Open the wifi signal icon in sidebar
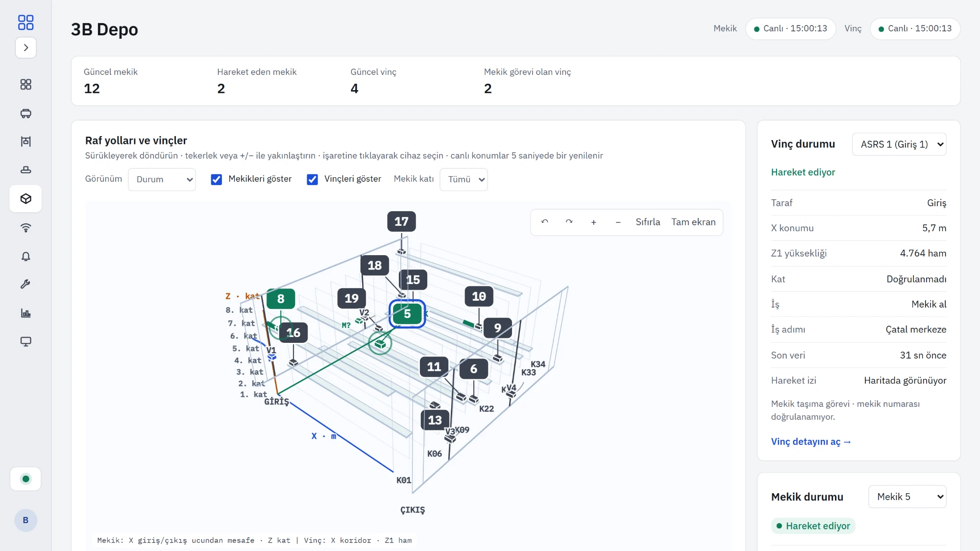 coord(26,227)
